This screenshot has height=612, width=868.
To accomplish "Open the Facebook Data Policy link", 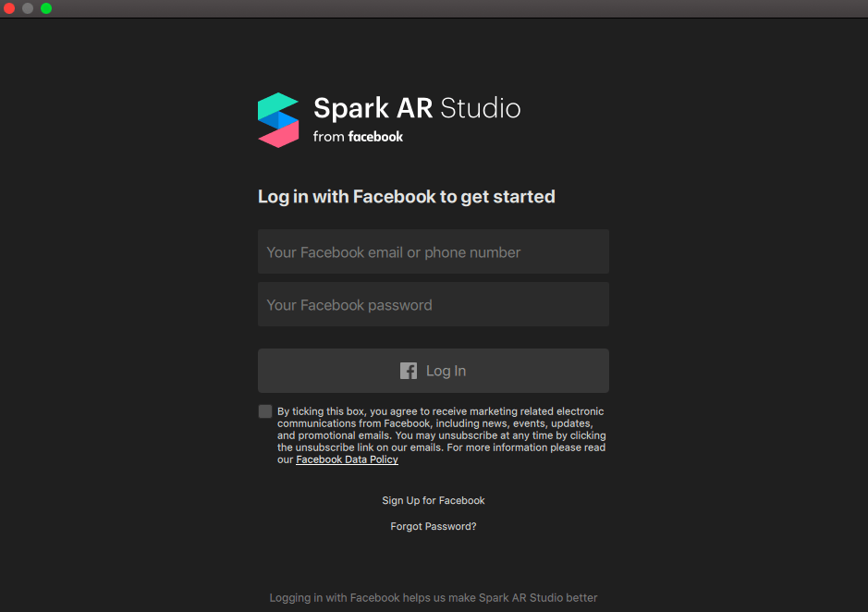I will click(x=347, y=459).
